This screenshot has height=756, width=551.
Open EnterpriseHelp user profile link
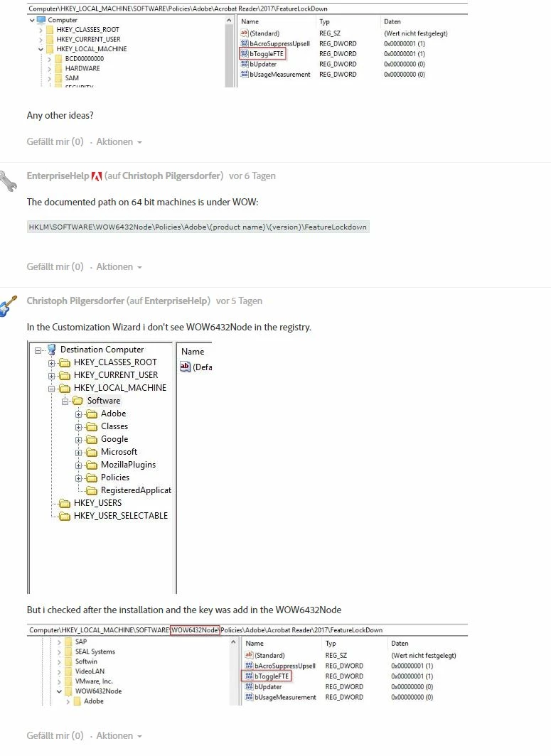(58, 176)
